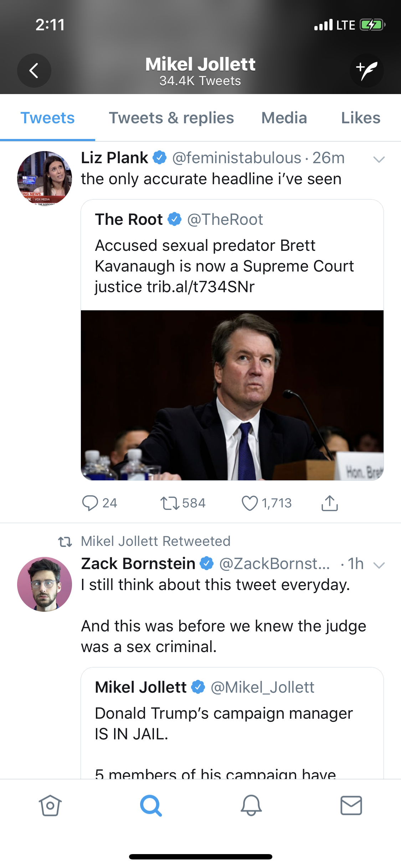
Task: Retweet Liz Plank's tweet
Action: (x=183, y=503)
